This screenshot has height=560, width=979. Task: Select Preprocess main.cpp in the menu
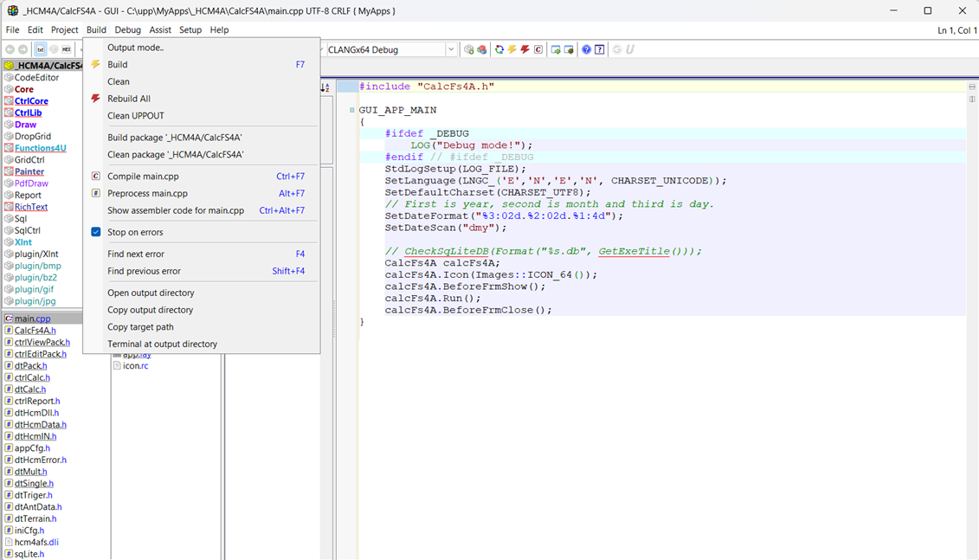pos(147,193)
